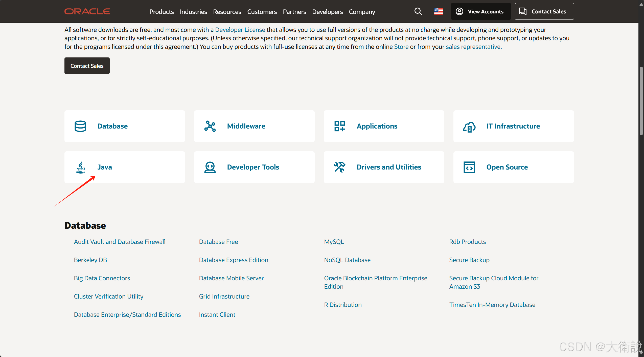The image size is (644, 357).
Task: Expand the Resources navigation menu
Action: (227, 12)
